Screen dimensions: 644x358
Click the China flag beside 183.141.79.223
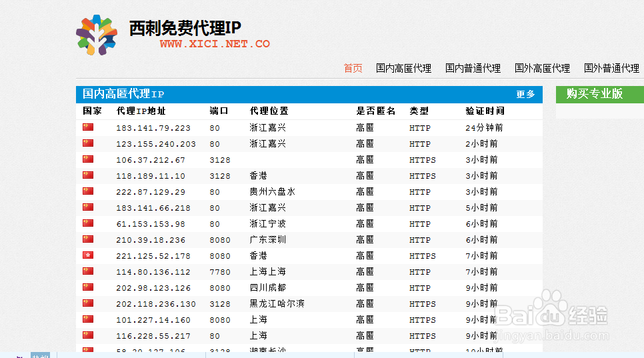88,127
